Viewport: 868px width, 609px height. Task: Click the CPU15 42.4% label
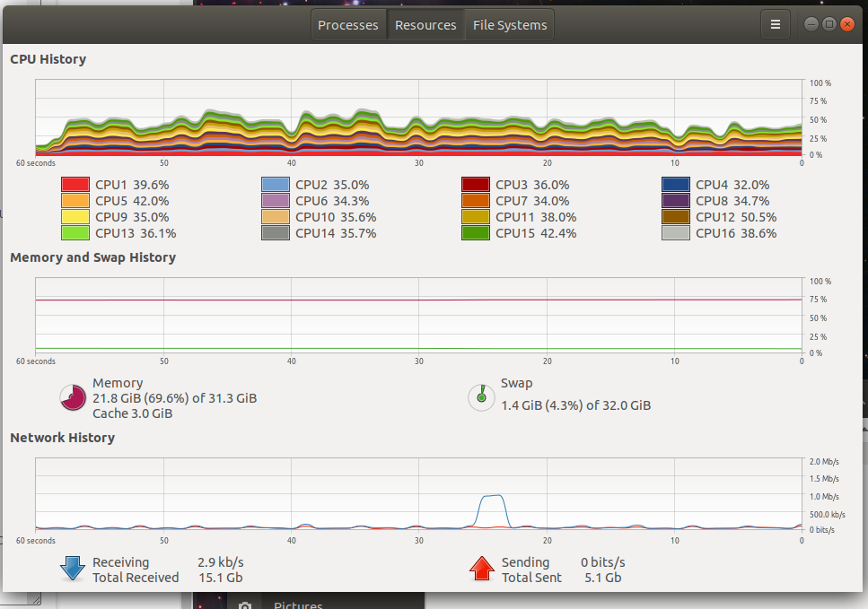tap(536, 233)
